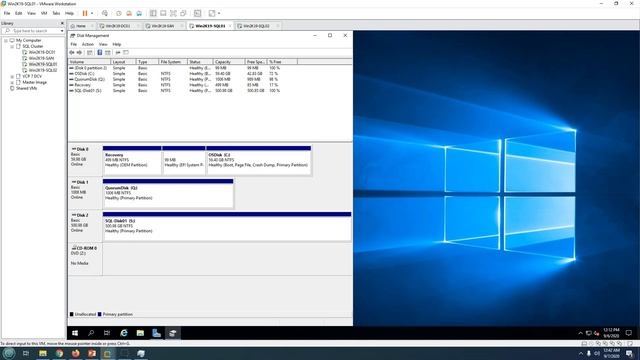Click the Disk 2 label box
The image size is (640, 360).
[x=85, y=227]
